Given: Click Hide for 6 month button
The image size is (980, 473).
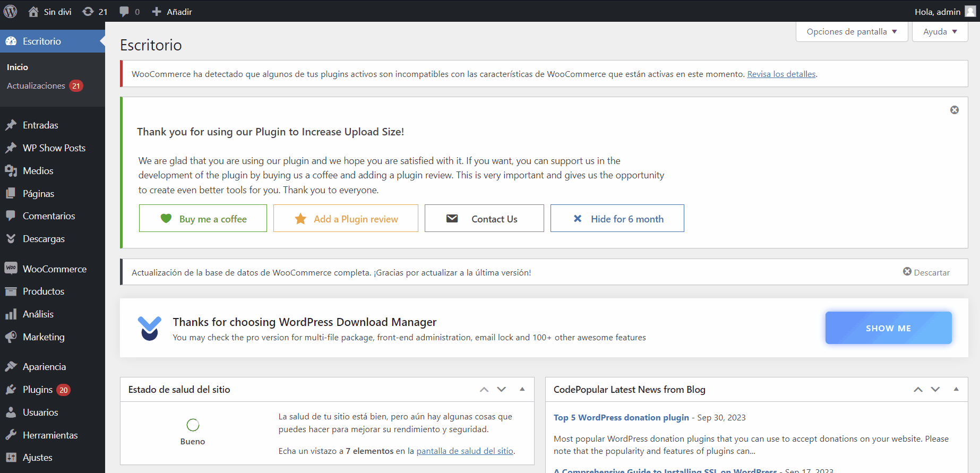Looking at the screenshot, I should [617, 219].
